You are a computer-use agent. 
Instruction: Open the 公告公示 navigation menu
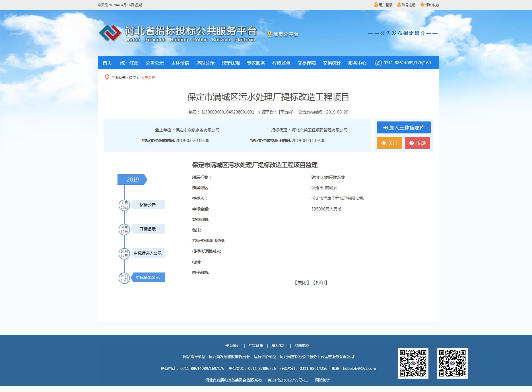[155, 63]
